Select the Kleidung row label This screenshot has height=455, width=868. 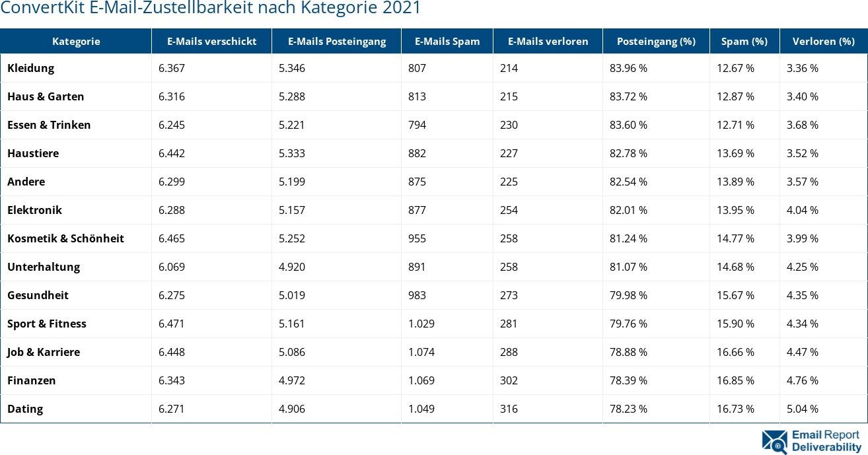coord(31,68)
